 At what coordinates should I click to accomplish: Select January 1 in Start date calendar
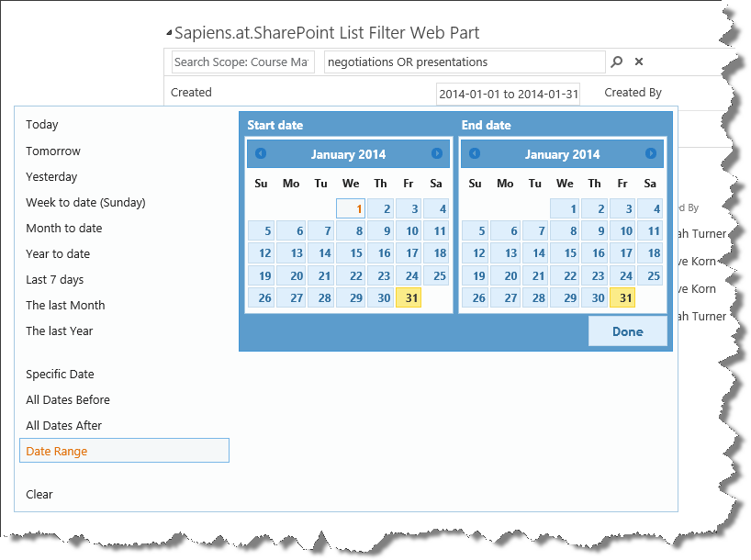tap(352, 208)
